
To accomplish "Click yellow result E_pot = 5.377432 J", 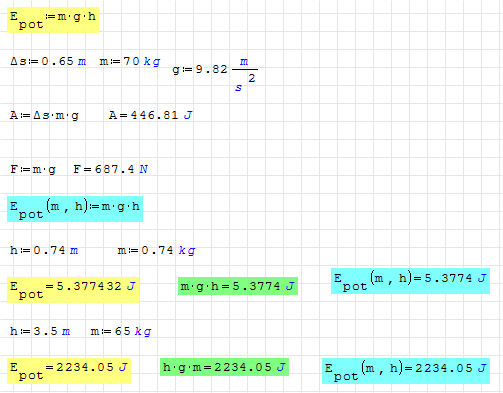I will click(x=73, y=290).
